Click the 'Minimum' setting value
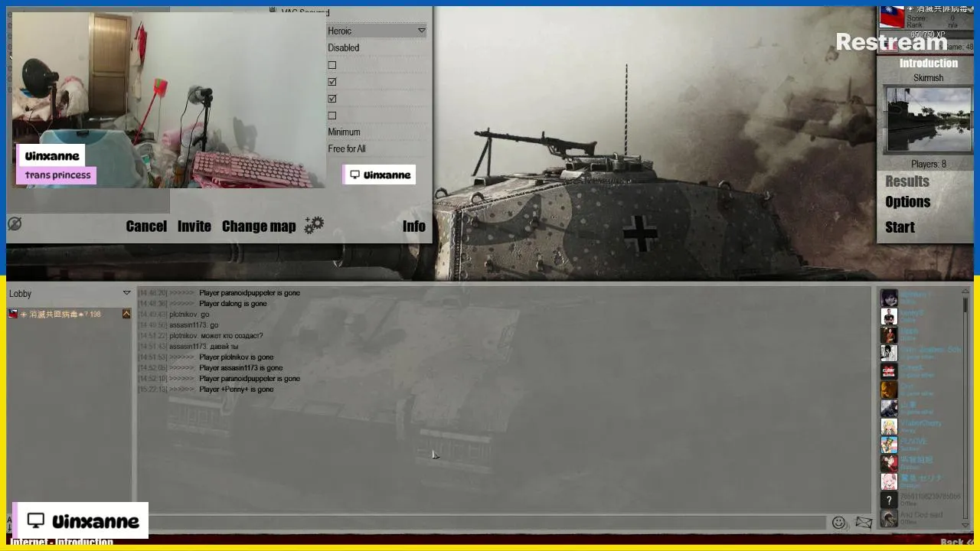The image size is (980, 551). click(344, 132)
